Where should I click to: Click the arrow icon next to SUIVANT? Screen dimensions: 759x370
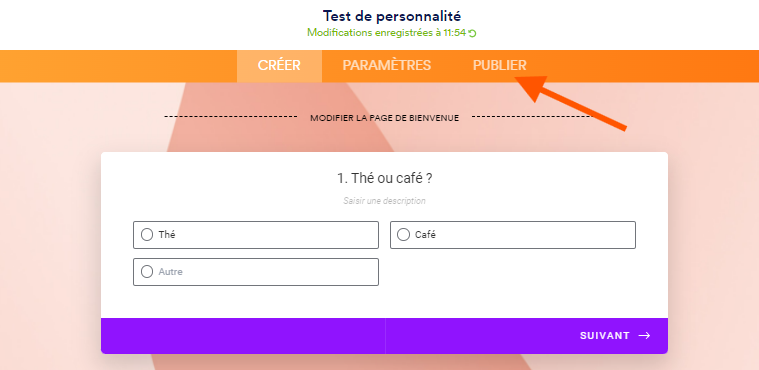tap(644, 336)
